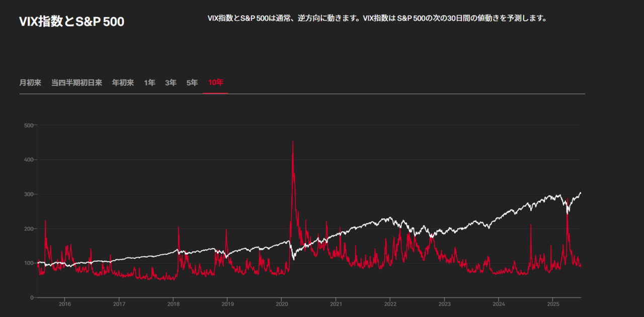Click the 100 value on the y-axis
The image size is (644, 317).
coord(29,263)
